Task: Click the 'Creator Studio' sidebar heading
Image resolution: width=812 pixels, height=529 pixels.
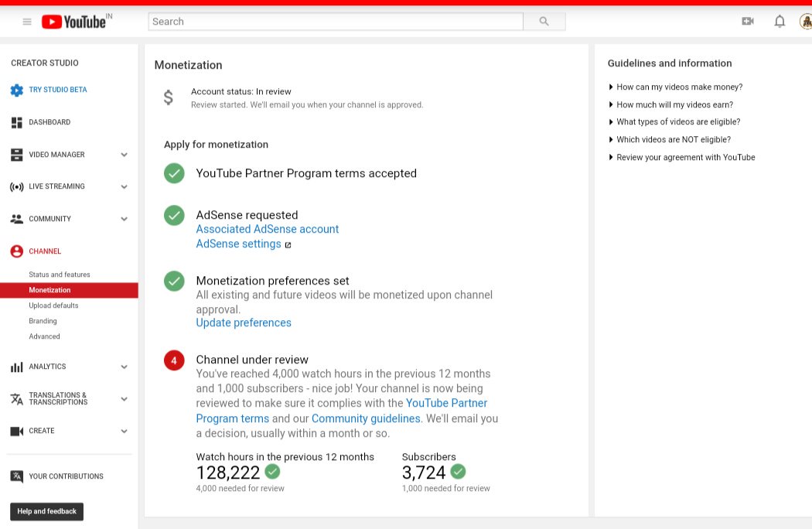Action: coord(45,63)
